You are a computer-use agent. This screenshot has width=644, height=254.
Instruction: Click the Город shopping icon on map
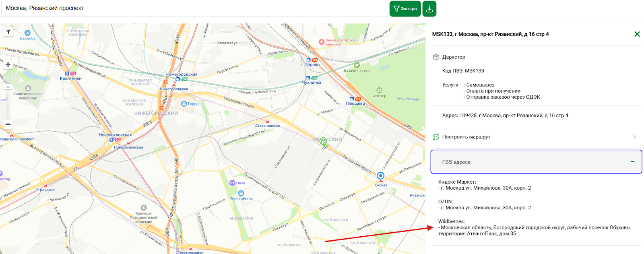(184, 103)
